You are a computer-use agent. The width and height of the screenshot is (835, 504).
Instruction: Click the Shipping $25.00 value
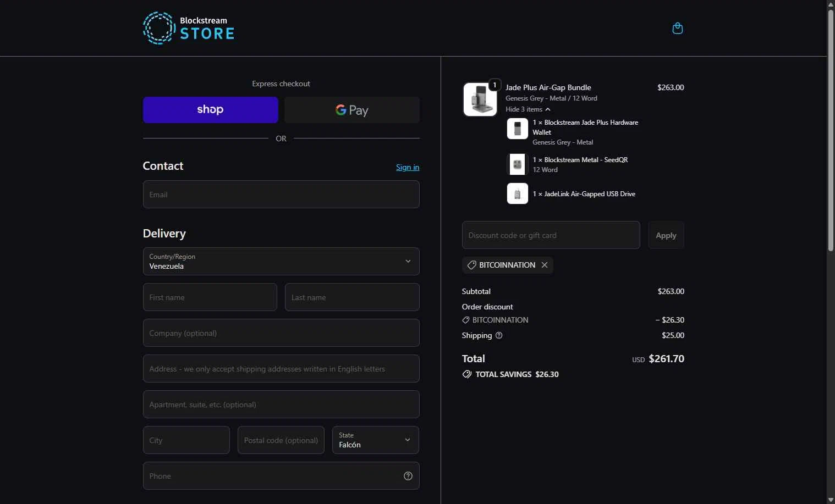tap(673, 335)
